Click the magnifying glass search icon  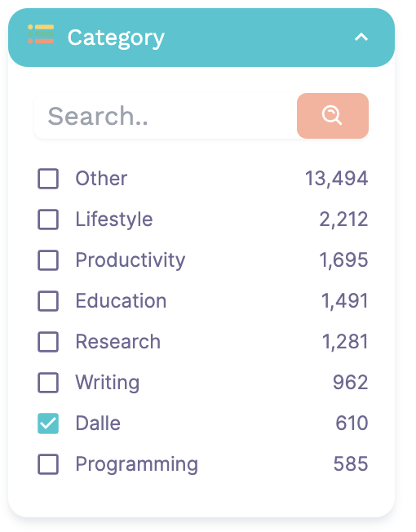point(332,116)
